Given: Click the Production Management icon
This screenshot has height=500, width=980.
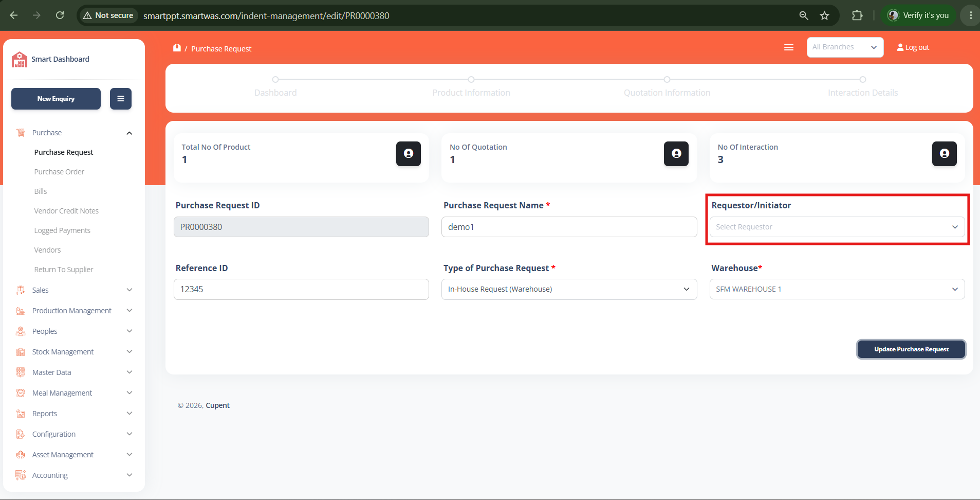Looking at the screenshot, I should (21, 311).
